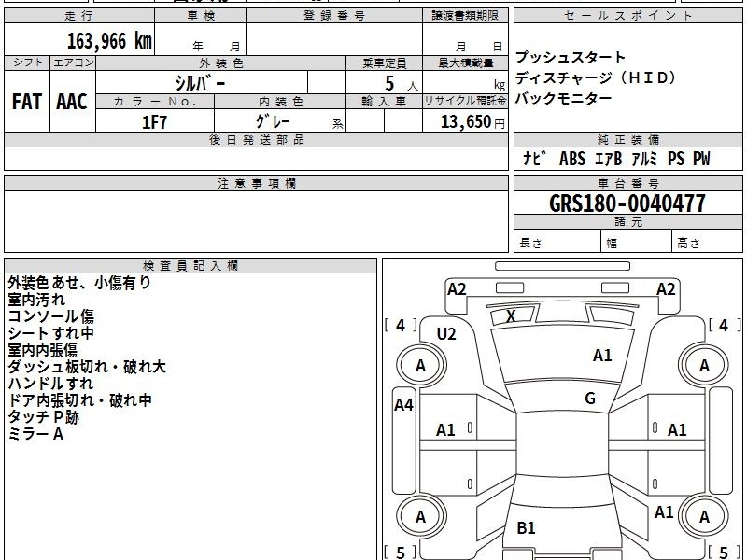The height and width of the screenshot is (560, 747).
Task: Select note コンソール傷
Action: [x=51, y=316]
